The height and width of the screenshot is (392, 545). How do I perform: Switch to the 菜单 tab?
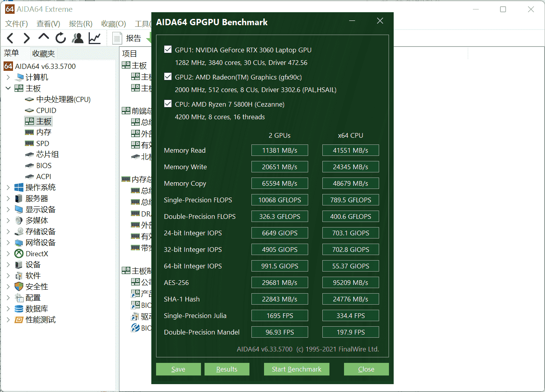11,53
